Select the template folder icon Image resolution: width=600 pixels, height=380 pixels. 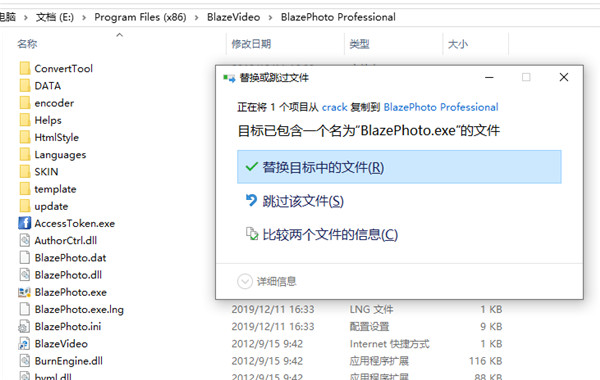point(24,189)
